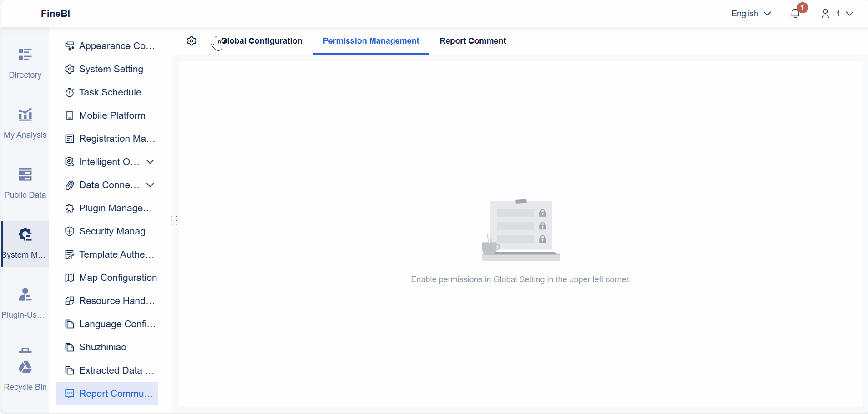Open the English language dropdown
This screenshot has width=868, height=414.
[x=750, y=14]
